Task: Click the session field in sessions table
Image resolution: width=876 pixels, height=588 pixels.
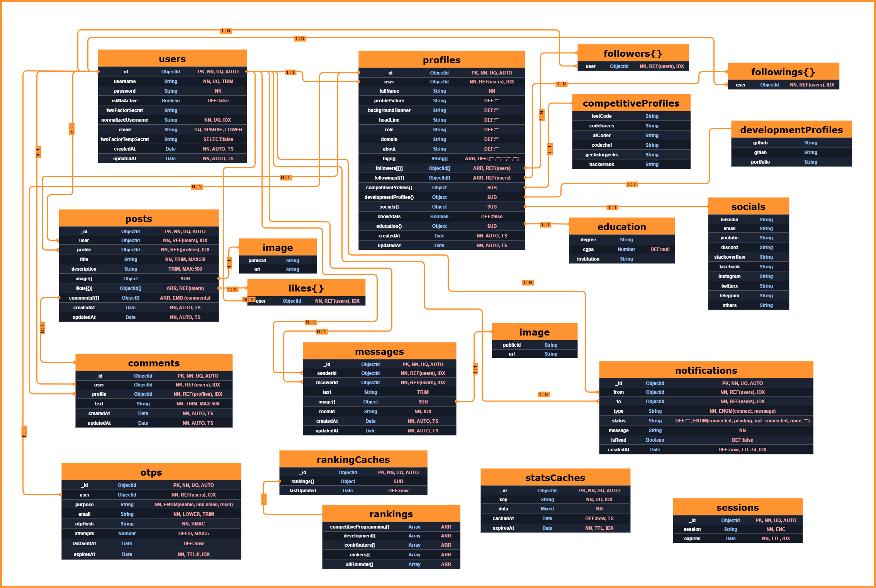Action: point(737,529)
